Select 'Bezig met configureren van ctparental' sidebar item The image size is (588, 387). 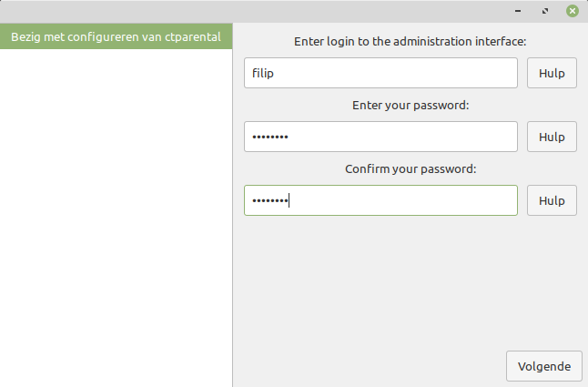pos(116,36)
